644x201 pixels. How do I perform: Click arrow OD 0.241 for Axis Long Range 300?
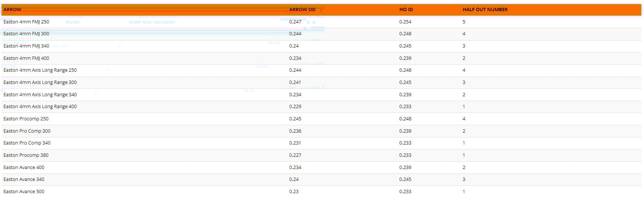295,82
